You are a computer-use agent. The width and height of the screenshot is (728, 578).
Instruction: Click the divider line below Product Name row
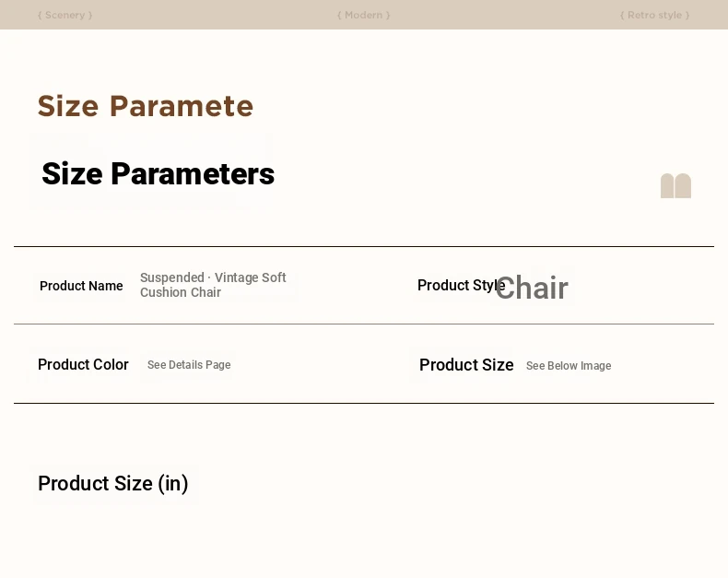point(363,324)
